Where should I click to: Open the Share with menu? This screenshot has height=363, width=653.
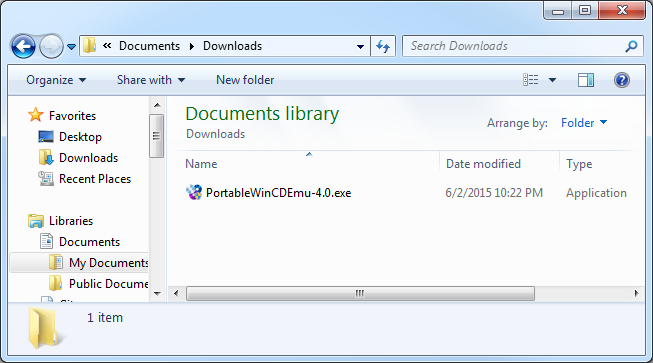[x=151, y=80]
